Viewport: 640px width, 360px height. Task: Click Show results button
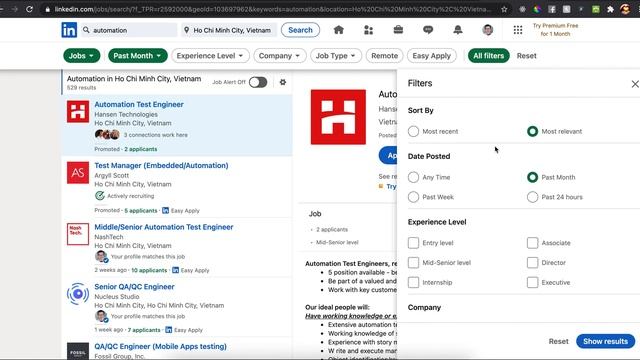coord(605,341)
